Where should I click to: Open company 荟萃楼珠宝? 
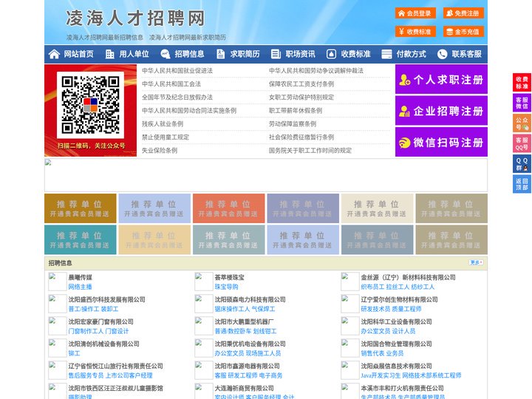click(x=229, y=277)
